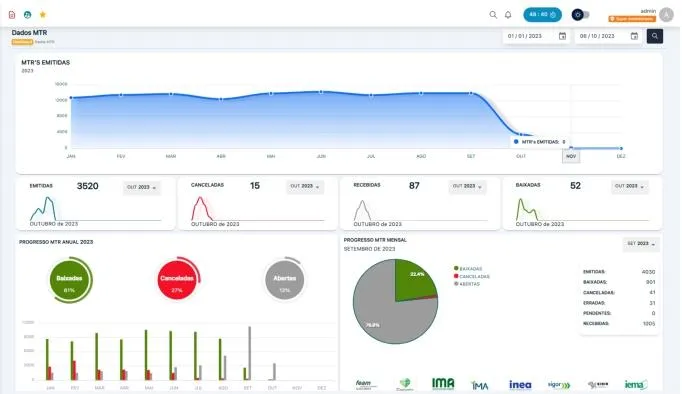Viewport: 682px width, 394px height.
Task: Toggle the dark mode theme switch
Action: (x=580, y=14)
